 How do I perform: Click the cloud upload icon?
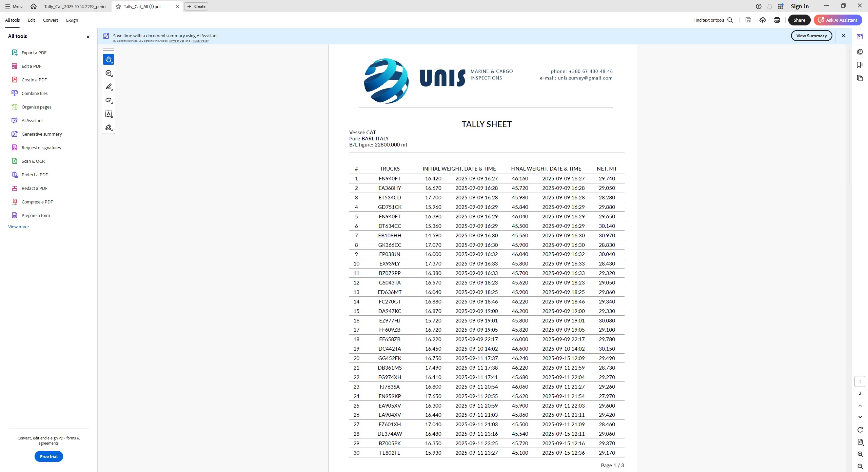click(x=762, y=20)
